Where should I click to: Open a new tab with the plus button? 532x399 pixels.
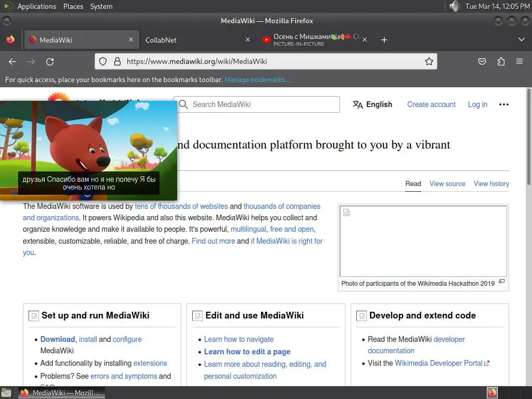point(384,40)
